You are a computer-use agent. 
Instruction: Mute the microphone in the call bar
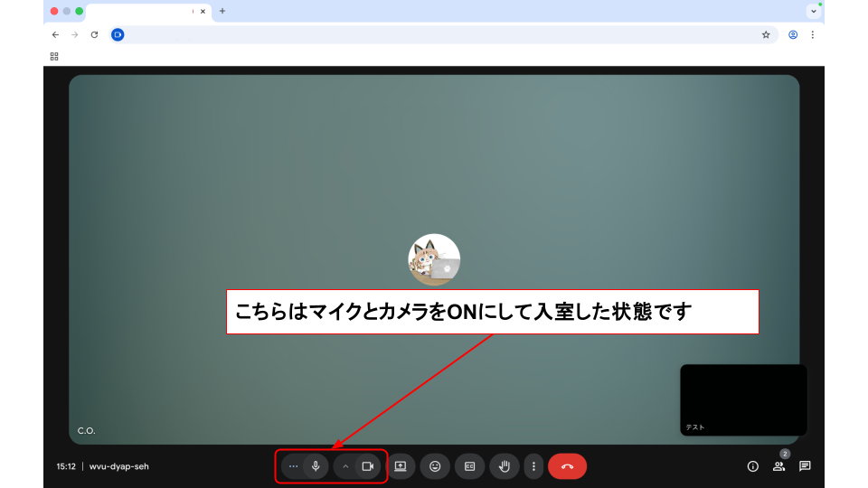point(316,466)
